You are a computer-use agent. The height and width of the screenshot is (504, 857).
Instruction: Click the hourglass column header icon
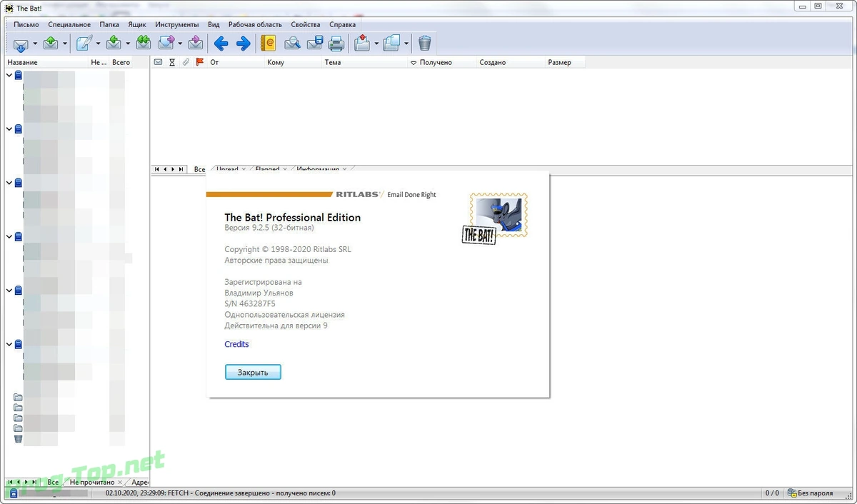coord(172,62)
